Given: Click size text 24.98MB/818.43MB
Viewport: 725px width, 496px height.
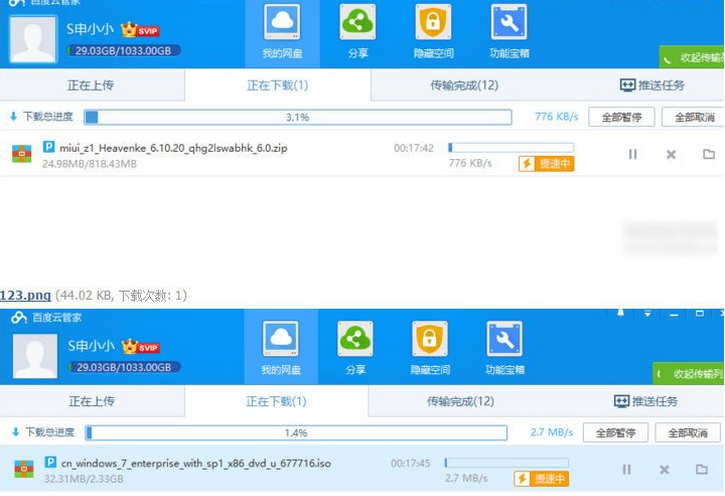Looking at the screenshot, I should point(89,164).
